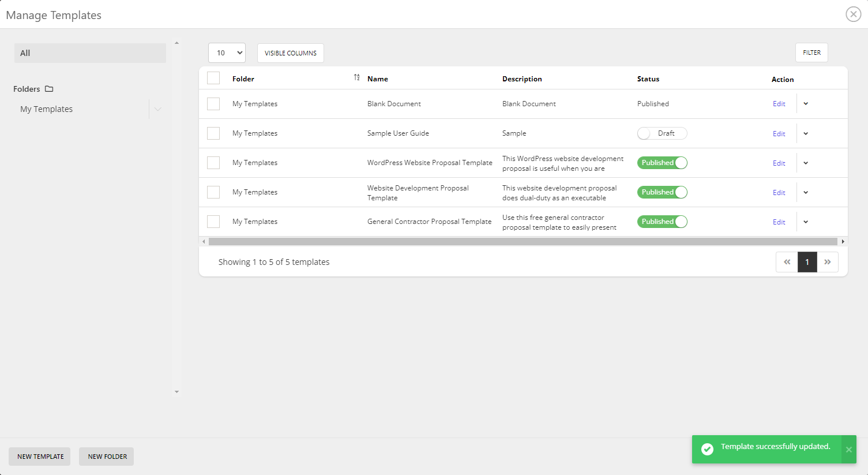Click the left arrow of the horizontal scrollbar
This screenshot has width=868, height=475.
pos(203,241)
